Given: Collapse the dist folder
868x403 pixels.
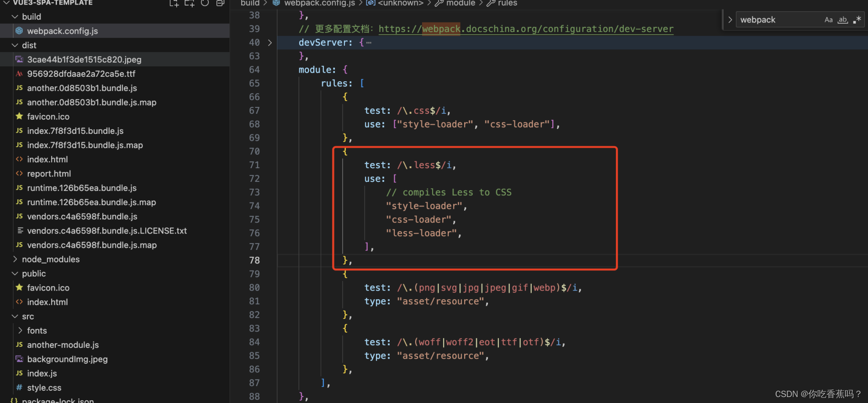Looking at the screenshot, I should pyautogui.click(x=15, y=45).
